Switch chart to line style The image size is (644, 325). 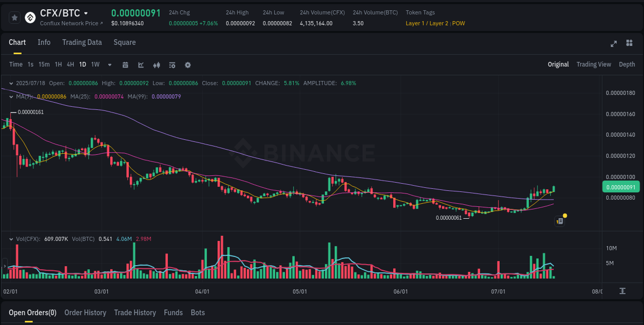click(141, 64)
